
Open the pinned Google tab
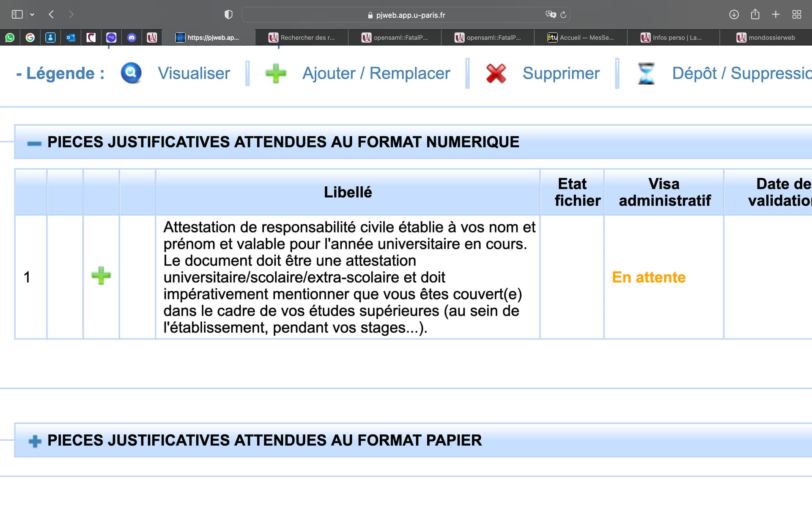[30, 38]
